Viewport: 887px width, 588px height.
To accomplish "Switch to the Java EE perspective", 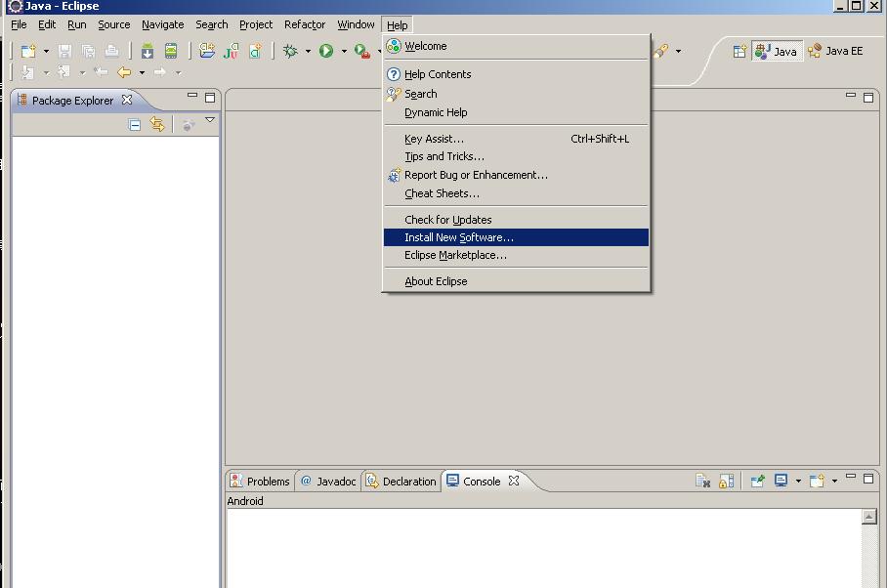I will point(835,51).
